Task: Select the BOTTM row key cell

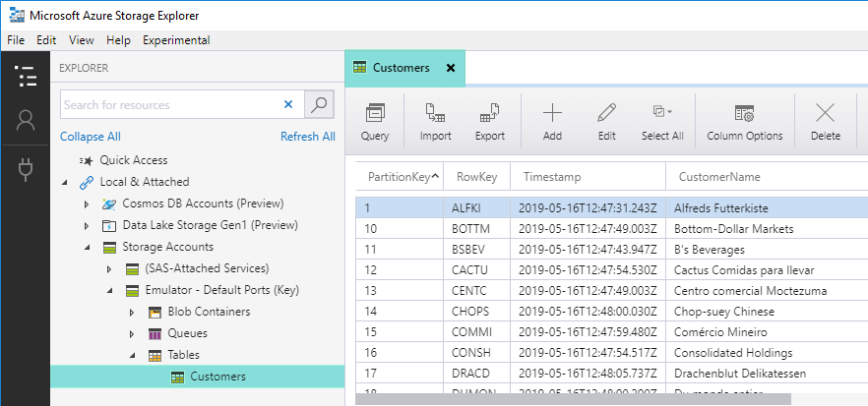Action: pyautogui.click(x=476, y=229)
